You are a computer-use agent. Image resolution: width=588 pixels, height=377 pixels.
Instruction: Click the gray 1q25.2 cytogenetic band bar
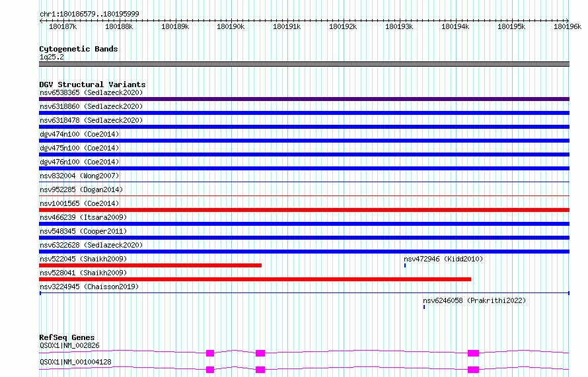pyautogui.click(x=304, y=64)
